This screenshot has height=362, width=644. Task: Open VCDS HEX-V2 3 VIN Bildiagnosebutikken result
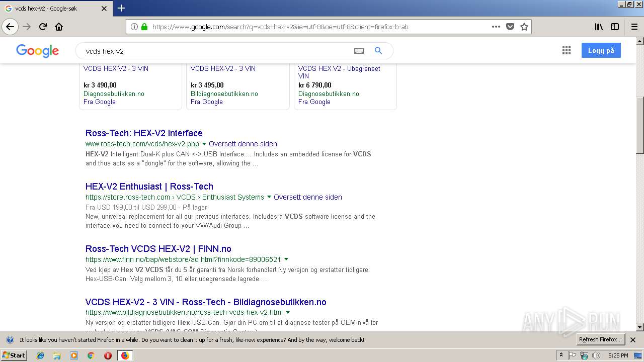point(206,302)
